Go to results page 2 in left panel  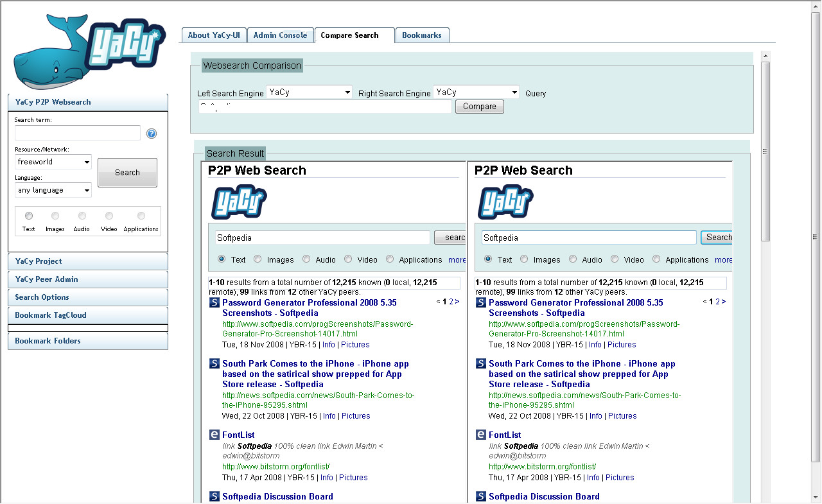pos(451,302)
